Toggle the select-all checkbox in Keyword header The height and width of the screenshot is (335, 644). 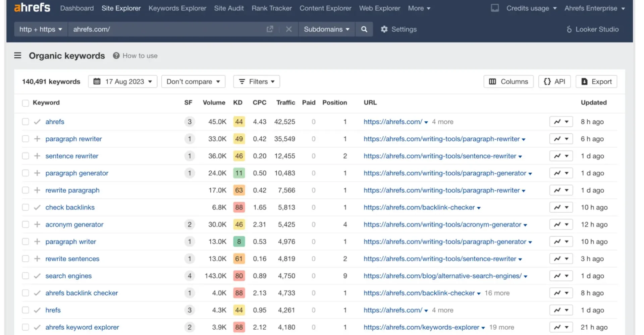[x=25, y=103]
